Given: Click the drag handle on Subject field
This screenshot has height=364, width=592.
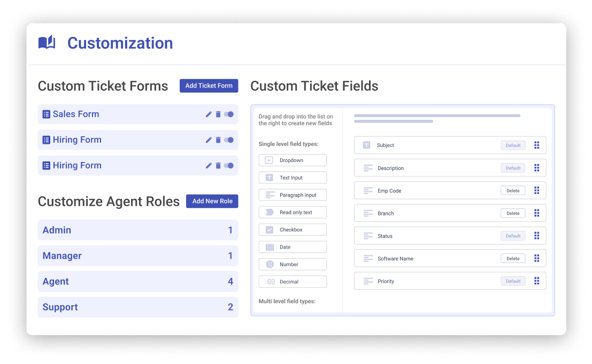Looking at the screenshot, I should coord(536,145).
